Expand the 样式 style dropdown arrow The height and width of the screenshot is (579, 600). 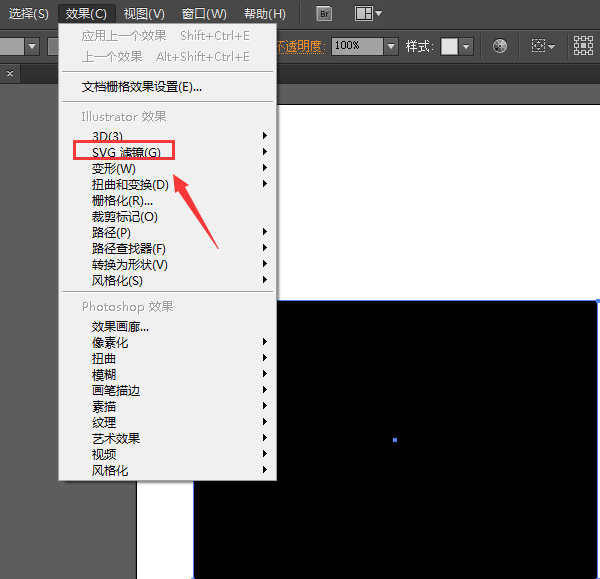pyautogui.click(x=466, y=47)
